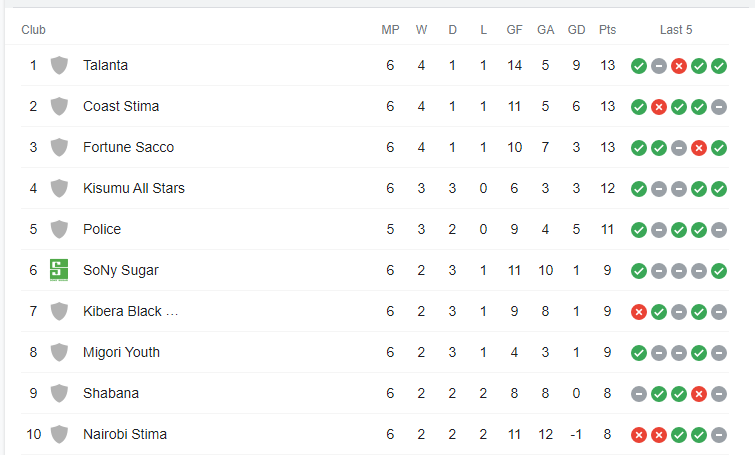Click the Last 5 column header

676,30
